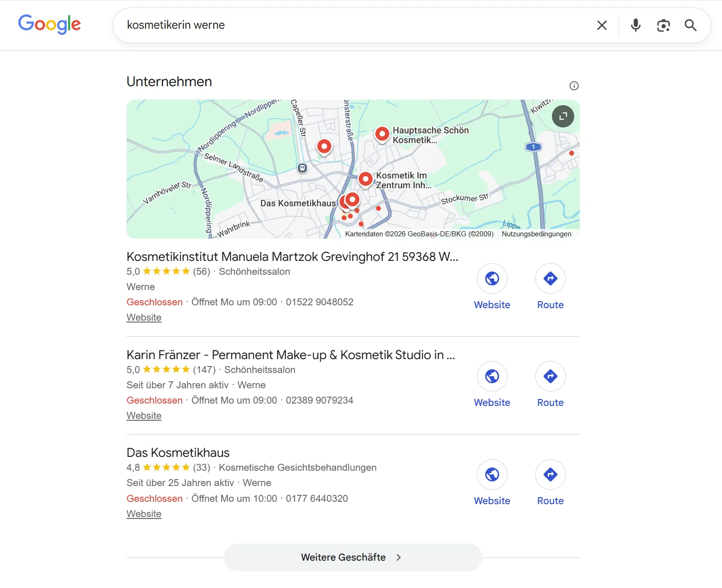Click 'Öffnet Mo um 10:00' hours text
Screen dimensions: 722x588
234,499
